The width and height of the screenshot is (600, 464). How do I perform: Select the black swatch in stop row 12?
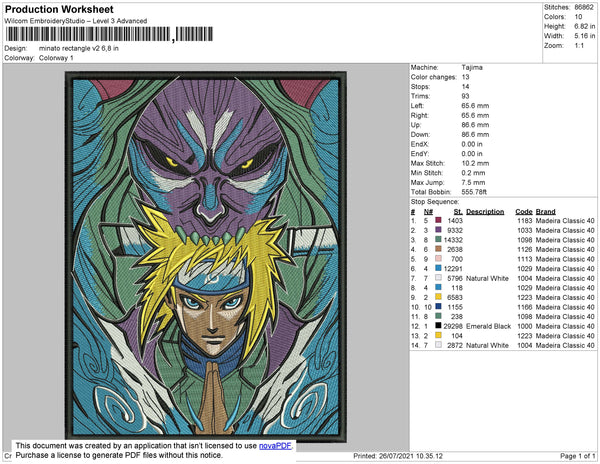pos(438,326)
